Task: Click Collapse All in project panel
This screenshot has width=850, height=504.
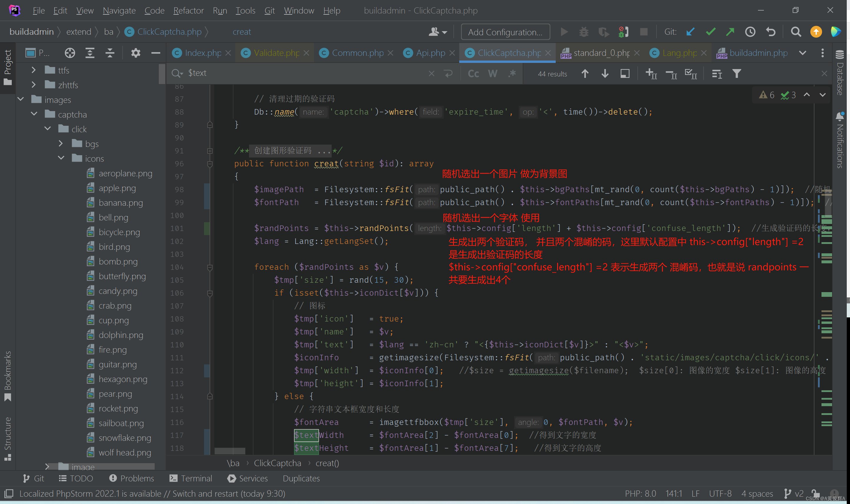Action: point(110,53)
